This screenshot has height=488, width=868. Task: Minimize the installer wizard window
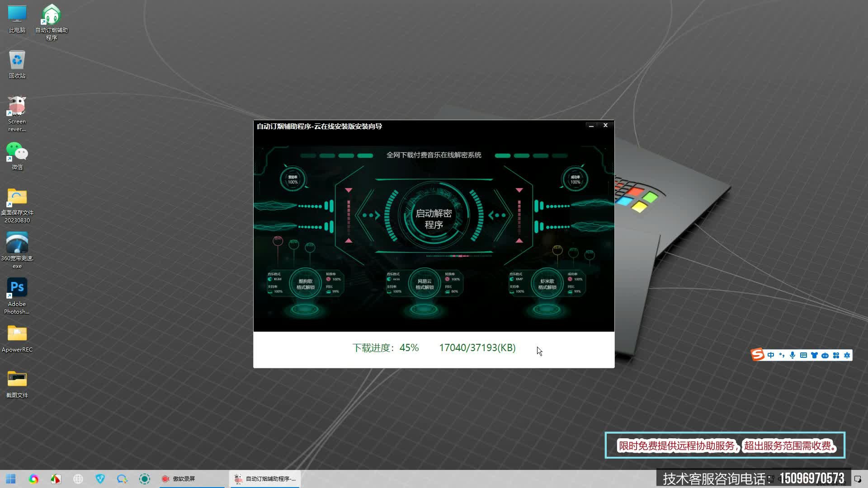591,126
